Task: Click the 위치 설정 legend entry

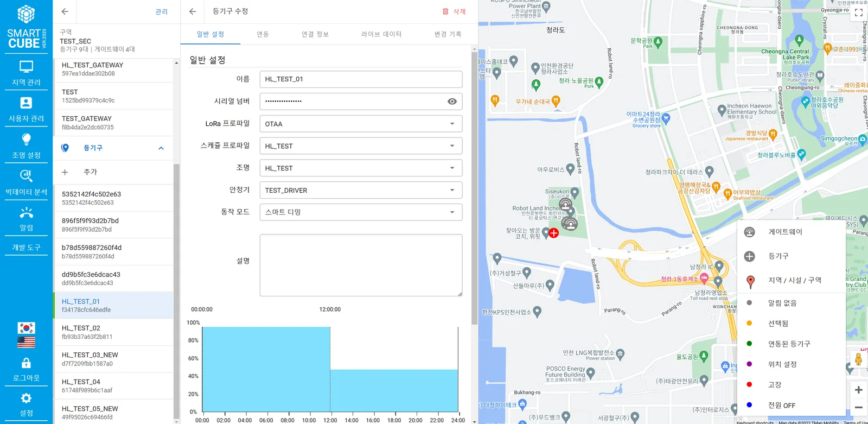Action: (792, 364)
